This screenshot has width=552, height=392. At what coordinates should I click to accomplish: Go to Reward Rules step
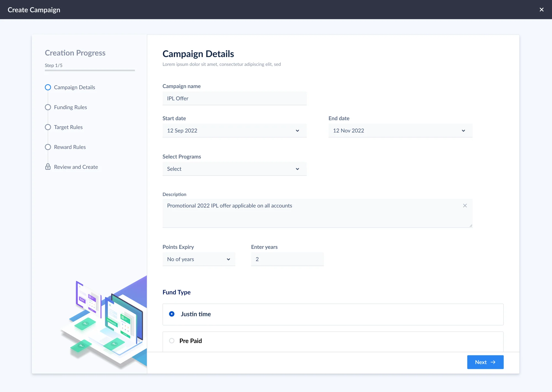pos(70,147)
